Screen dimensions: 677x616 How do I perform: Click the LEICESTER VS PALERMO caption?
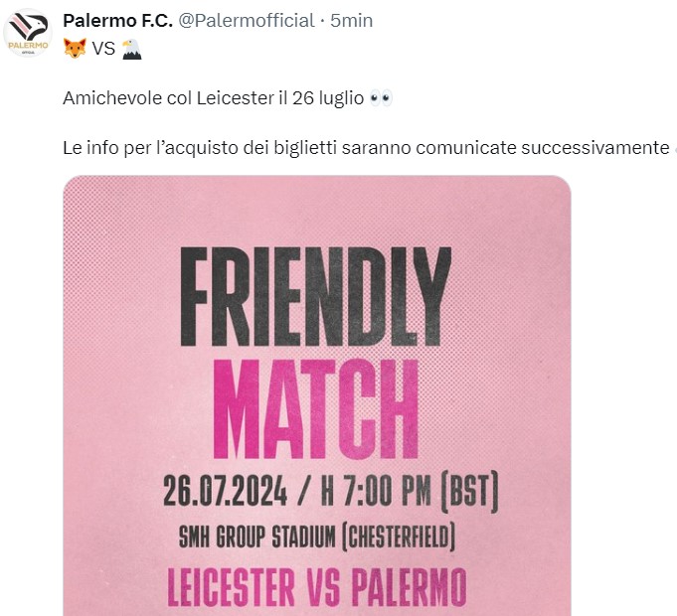(316, 585)
